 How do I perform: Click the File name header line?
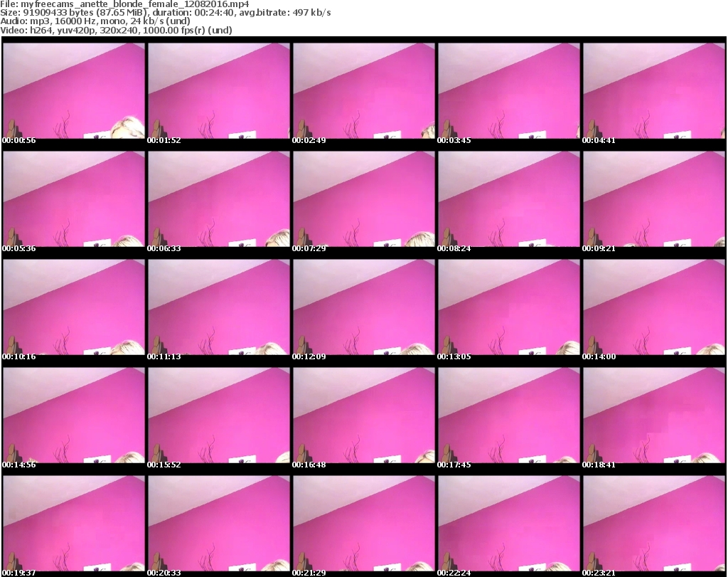(x=124, y=4)
